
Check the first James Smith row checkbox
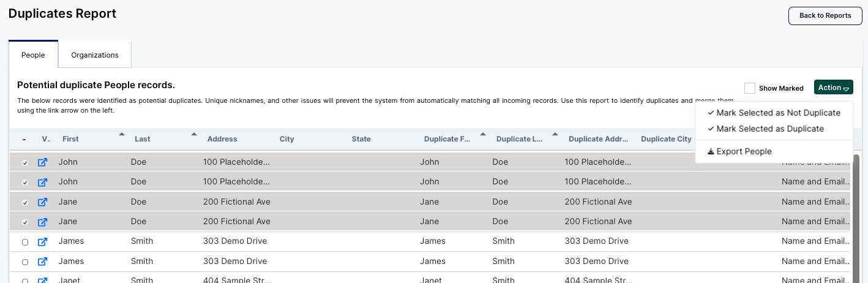click(x=25, y=243)
